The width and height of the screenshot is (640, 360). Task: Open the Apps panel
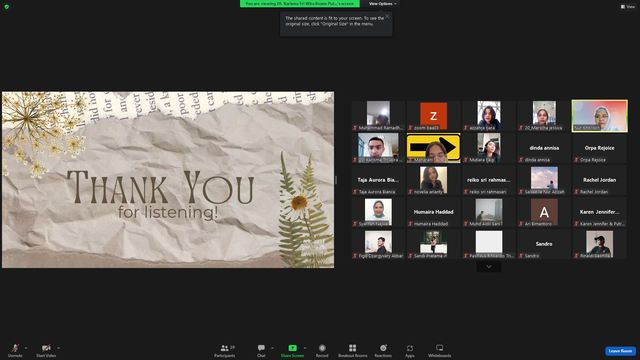pyautogui.click(x=410, y=350)
